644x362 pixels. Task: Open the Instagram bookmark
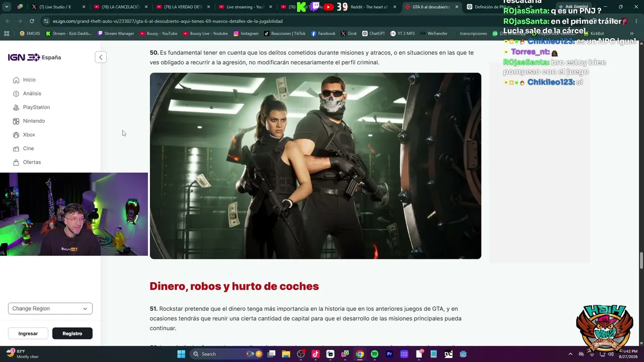(246, 34)
